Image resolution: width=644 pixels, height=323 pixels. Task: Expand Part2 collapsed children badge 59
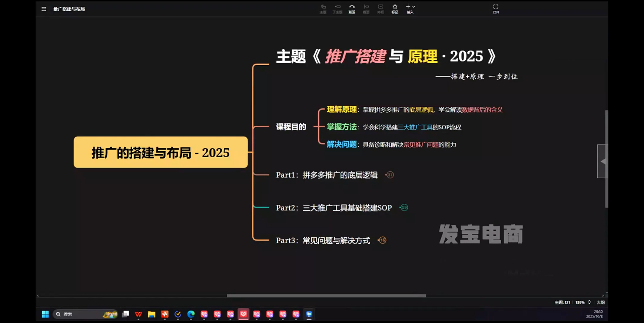(404, 208)
